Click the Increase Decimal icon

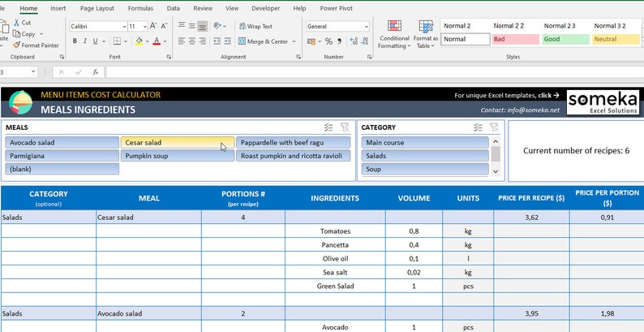click(x=354, y=41)
